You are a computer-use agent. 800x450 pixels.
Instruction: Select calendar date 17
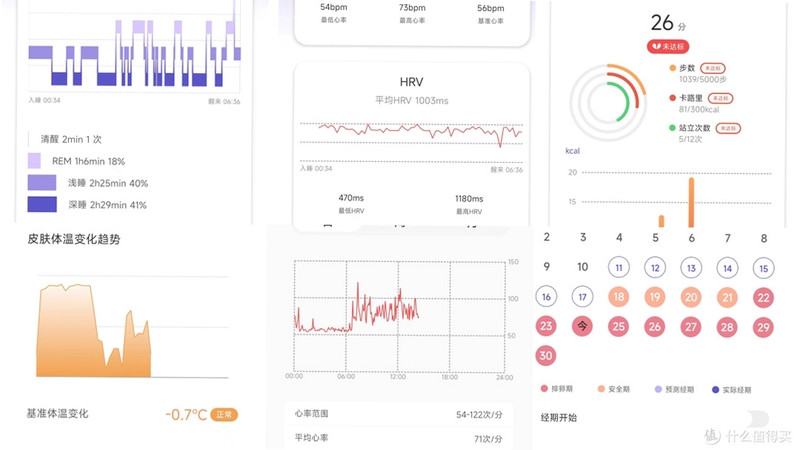(582, 297)
